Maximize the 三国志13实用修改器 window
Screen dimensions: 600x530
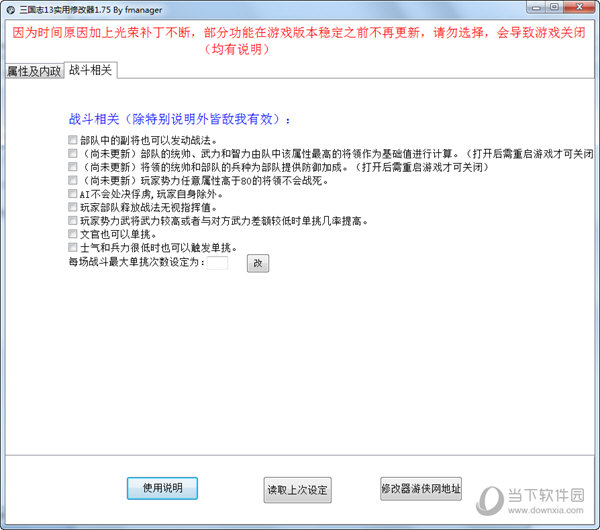point(554,7)
